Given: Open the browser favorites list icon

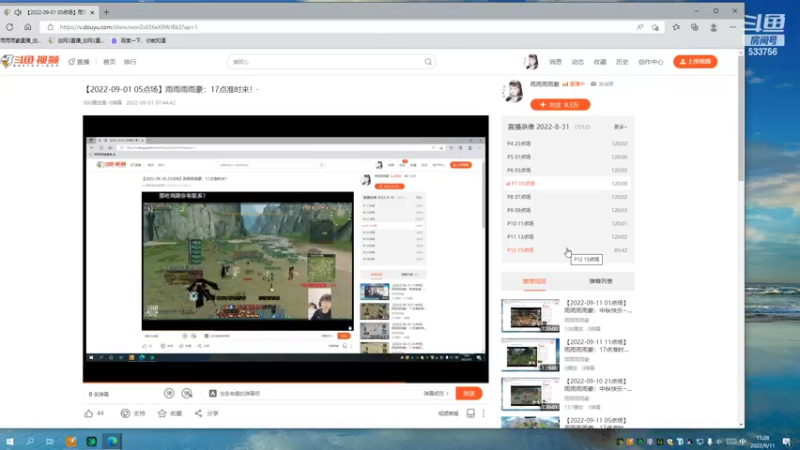Looking at the screenshot, I should point(676,27).
